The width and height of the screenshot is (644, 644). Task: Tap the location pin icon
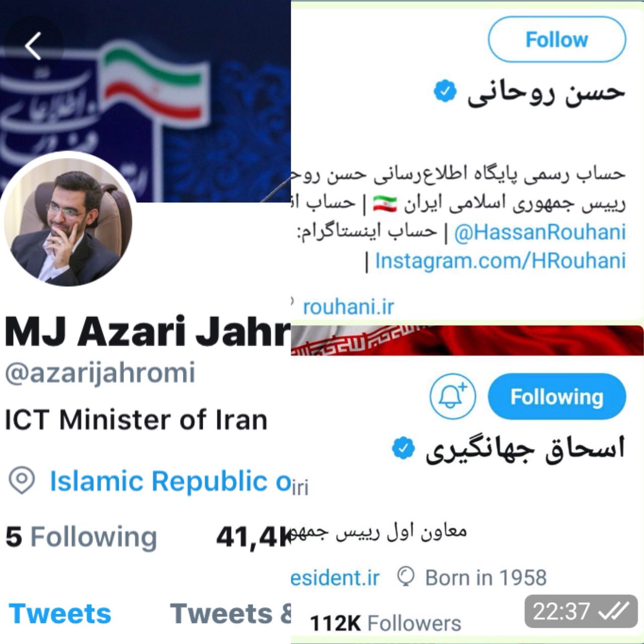click(x=22, y=481)
